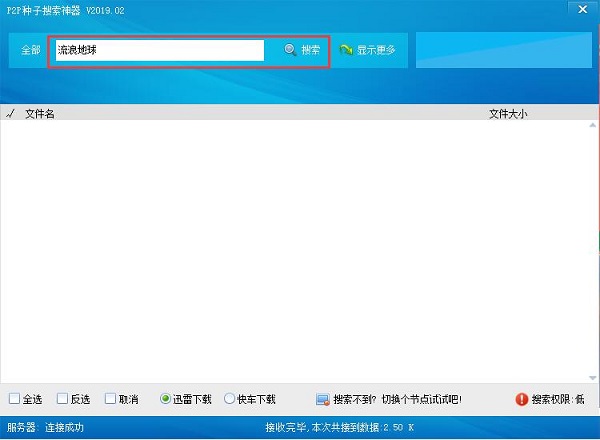The width and height of the screenshot is (600, 440).
Task: Select the 迅雷下载 radio button
Action: [166, 399]
